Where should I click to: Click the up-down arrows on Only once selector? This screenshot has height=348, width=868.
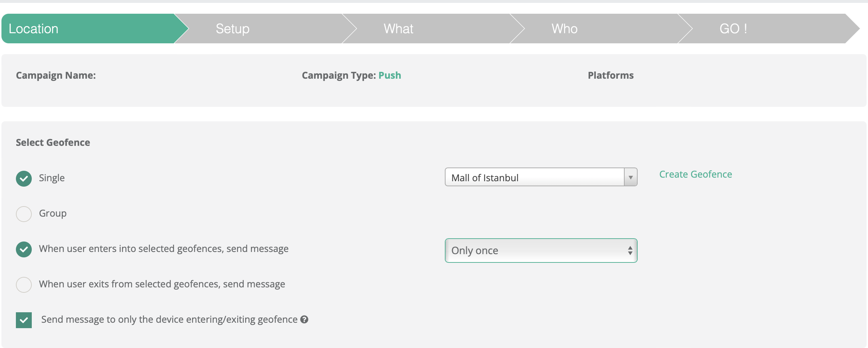[630, 251]
